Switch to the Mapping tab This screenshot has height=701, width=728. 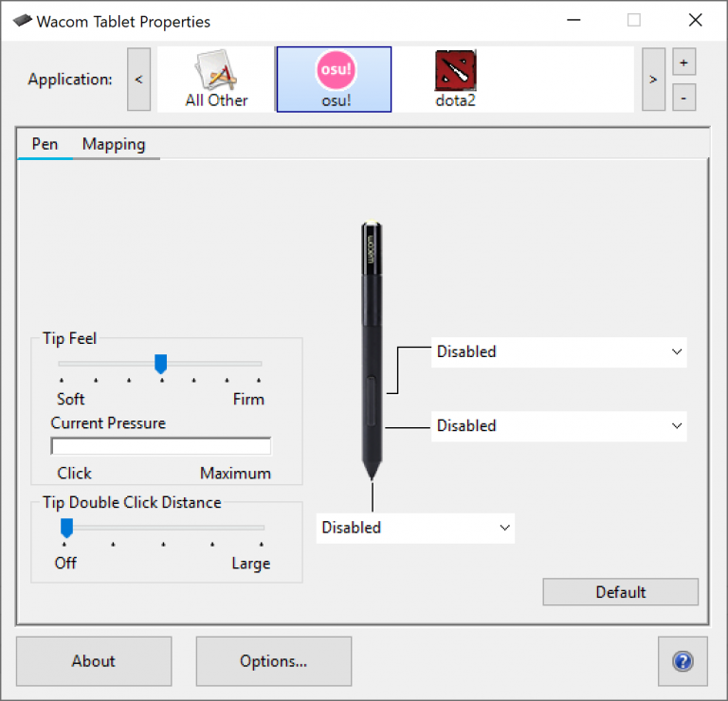[114, 144]
